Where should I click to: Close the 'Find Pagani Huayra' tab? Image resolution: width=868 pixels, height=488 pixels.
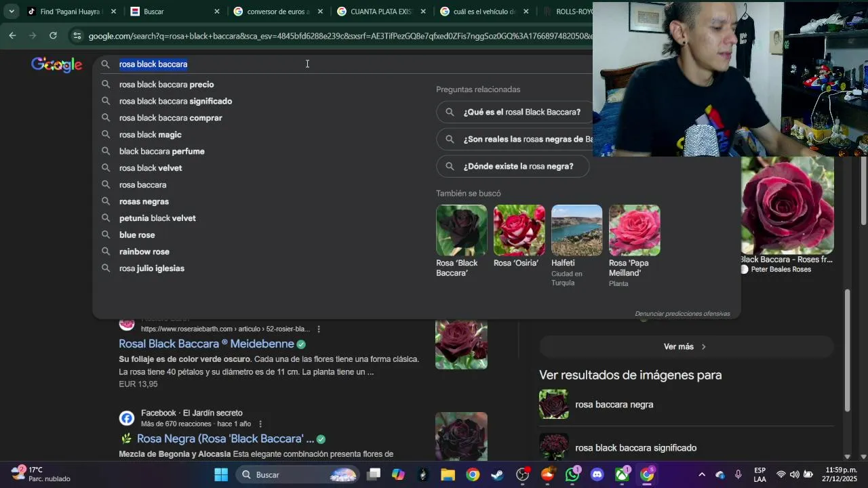[113, 12]
